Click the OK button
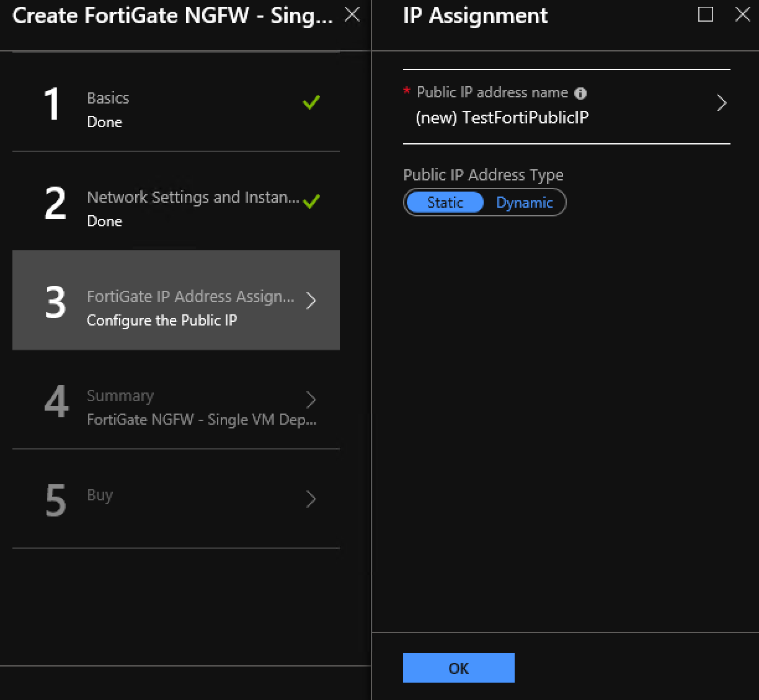Screen dimensions: 759x700 459,668
